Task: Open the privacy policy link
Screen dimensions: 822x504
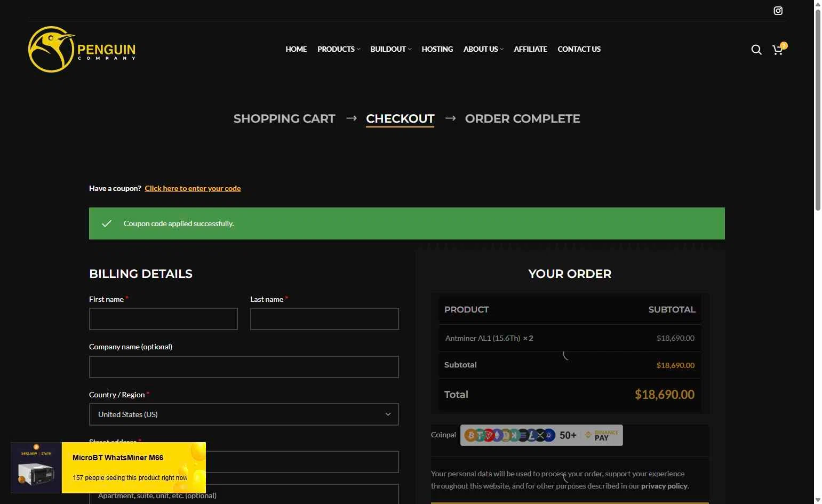Action: coord(664,486)
